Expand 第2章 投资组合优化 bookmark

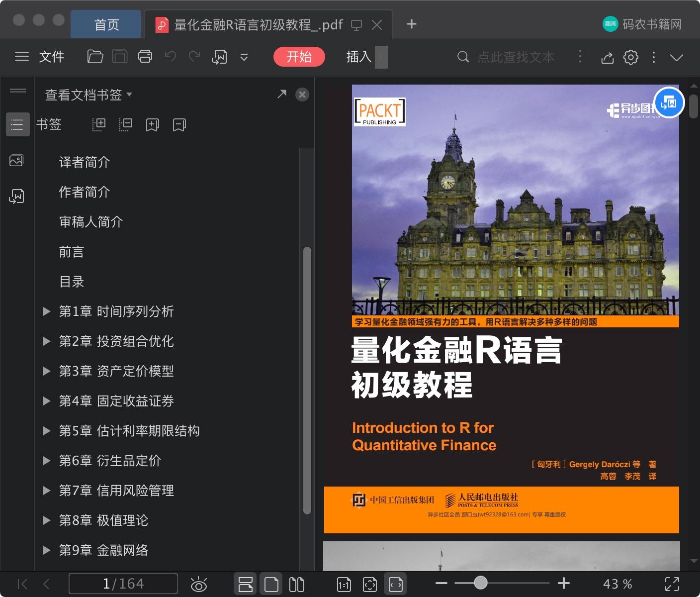47,341
